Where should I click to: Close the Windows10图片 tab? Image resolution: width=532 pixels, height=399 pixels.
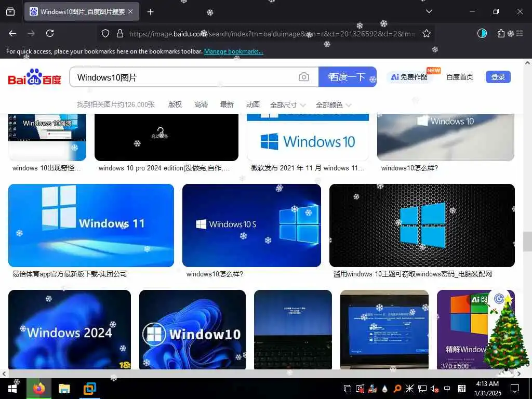130,12
